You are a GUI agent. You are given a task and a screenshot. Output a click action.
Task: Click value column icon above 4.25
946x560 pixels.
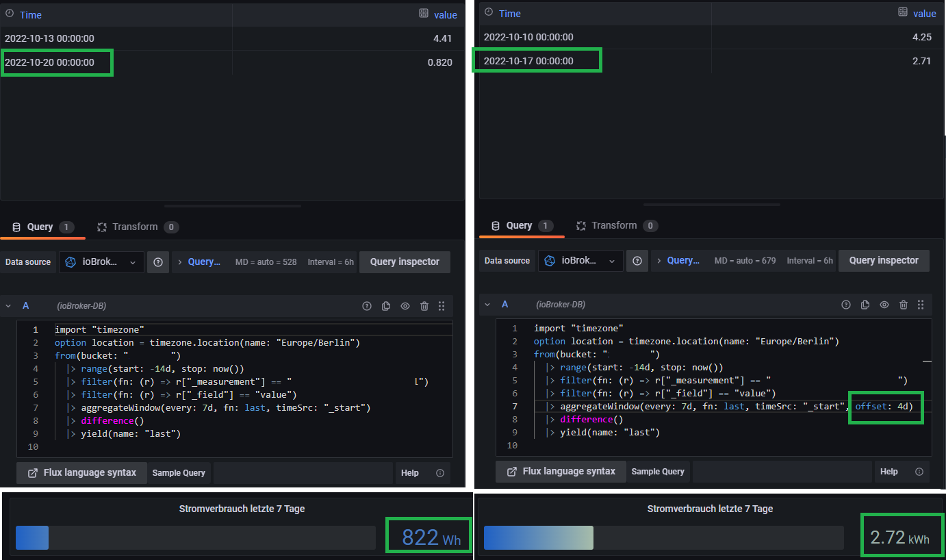903,12
